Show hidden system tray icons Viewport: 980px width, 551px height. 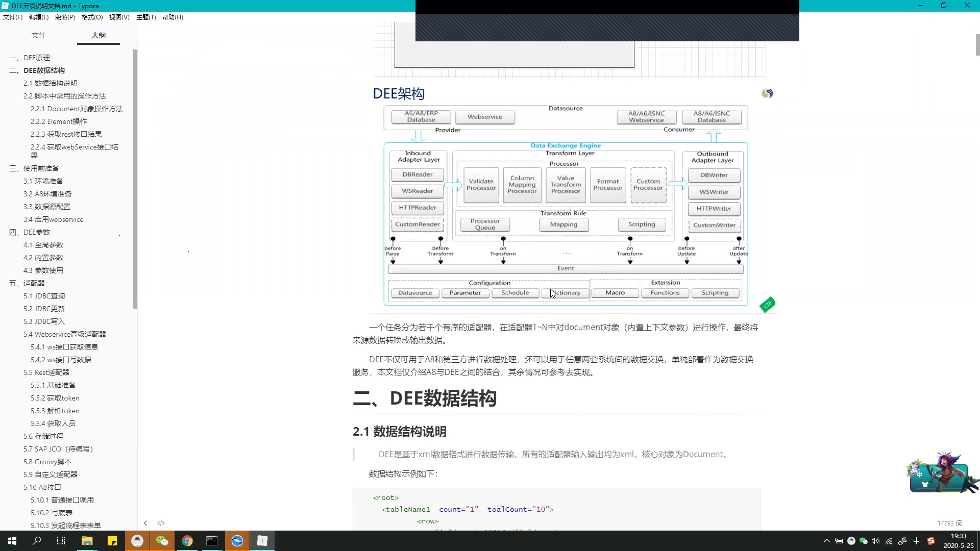827,541
